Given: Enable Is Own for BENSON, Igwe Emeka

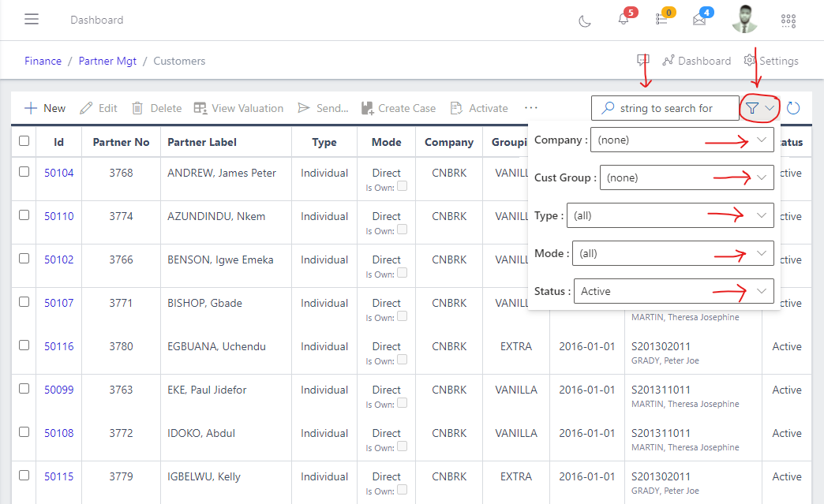Looking at the screenshot, I should (x=403, y=272).
